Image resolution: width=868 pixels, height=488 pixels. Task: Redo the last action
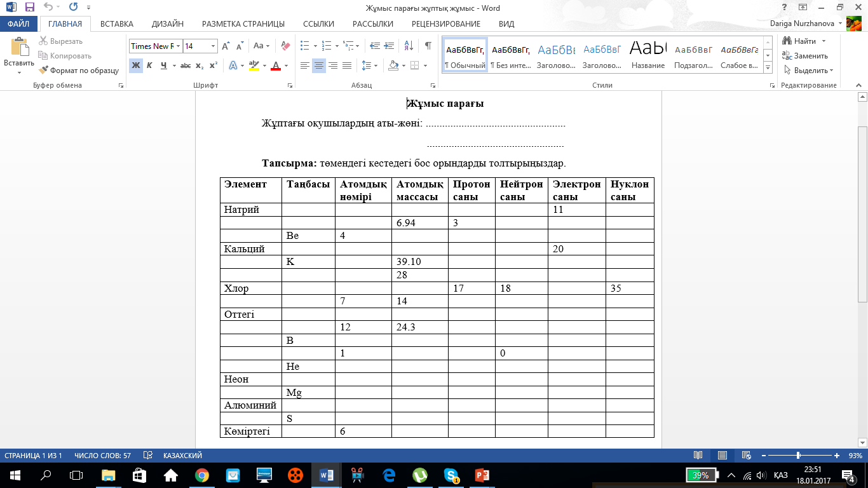[x=73, y=8]
